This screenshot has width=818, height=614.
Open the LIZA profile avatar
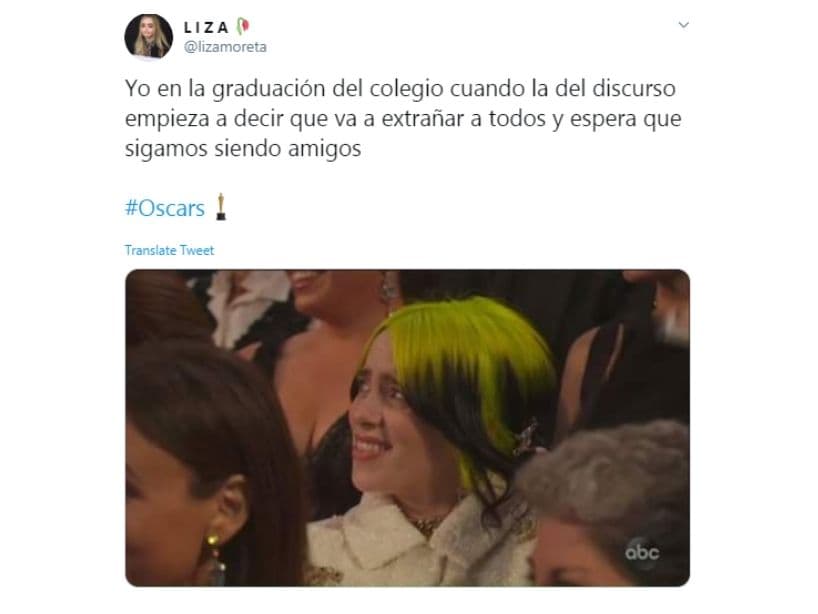148,37
